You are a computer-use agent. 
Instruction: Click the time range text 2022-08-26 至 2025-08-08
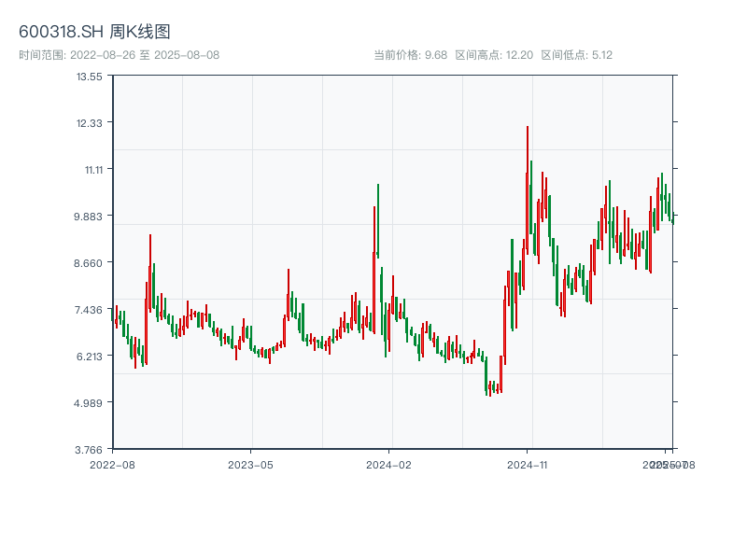tap(145, 55)
